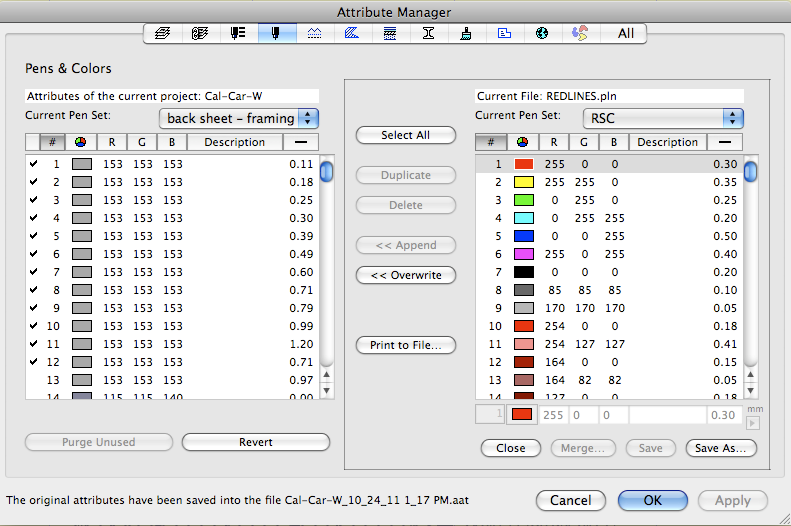
Task: Sort left list by pen weight column
Action: pos(301,142)
